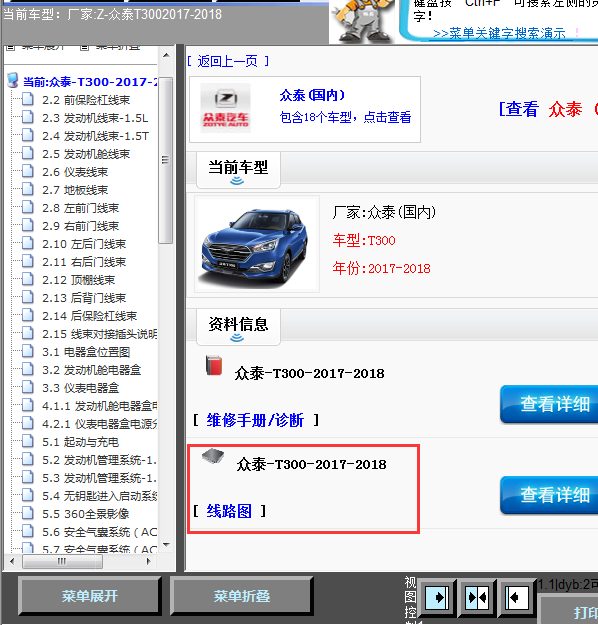
Task: Switch to 当前车型 tab
Action: [x=238, y=170]
